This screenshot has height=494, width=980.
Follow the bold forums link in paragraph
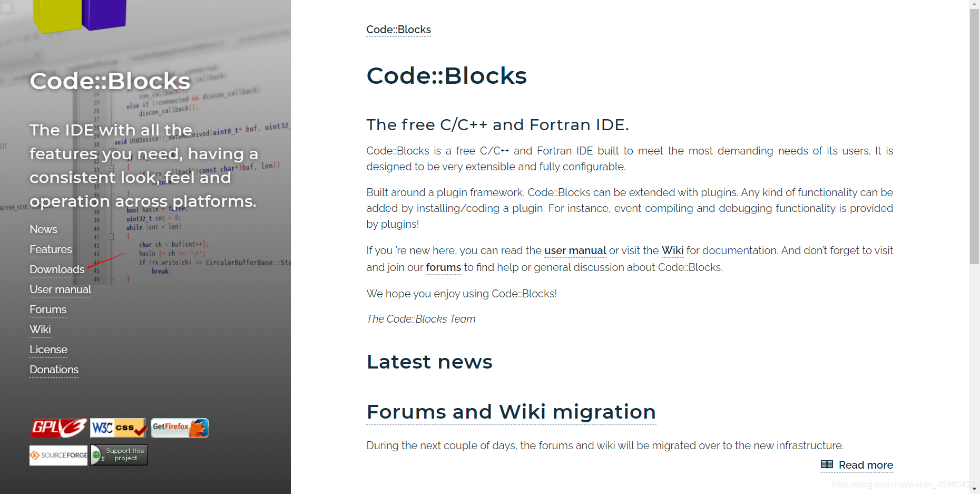[443, 267]
